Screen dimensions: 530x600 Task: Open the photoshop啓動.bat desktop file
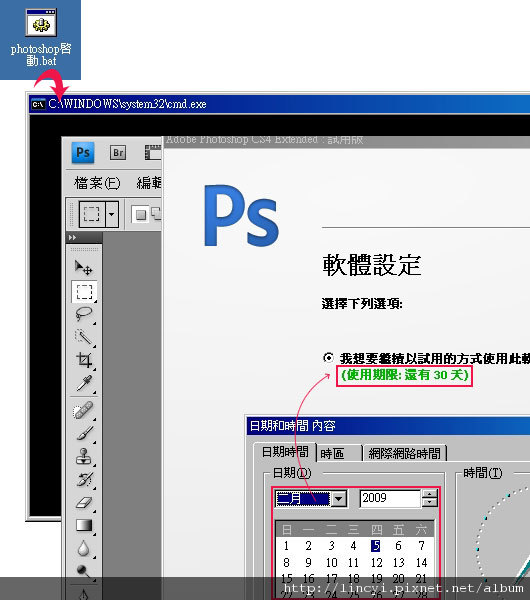41,38
